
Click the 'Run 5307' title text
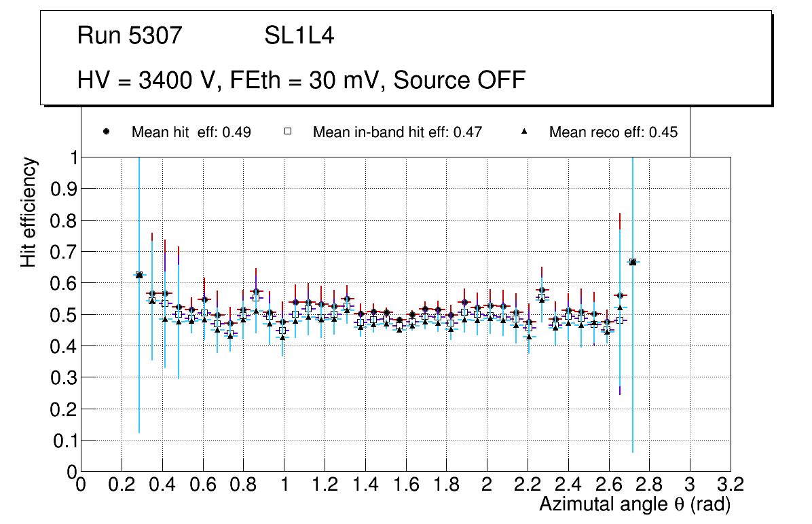coord(130,35)
